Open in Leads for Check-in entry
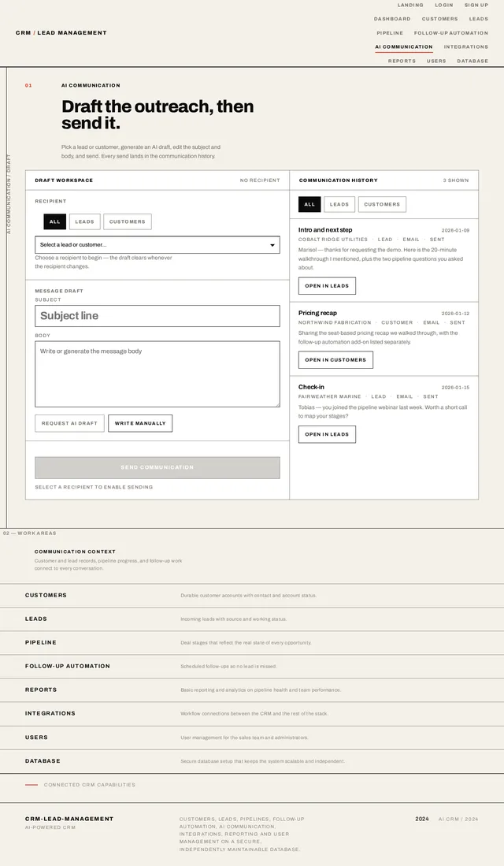 327,435
